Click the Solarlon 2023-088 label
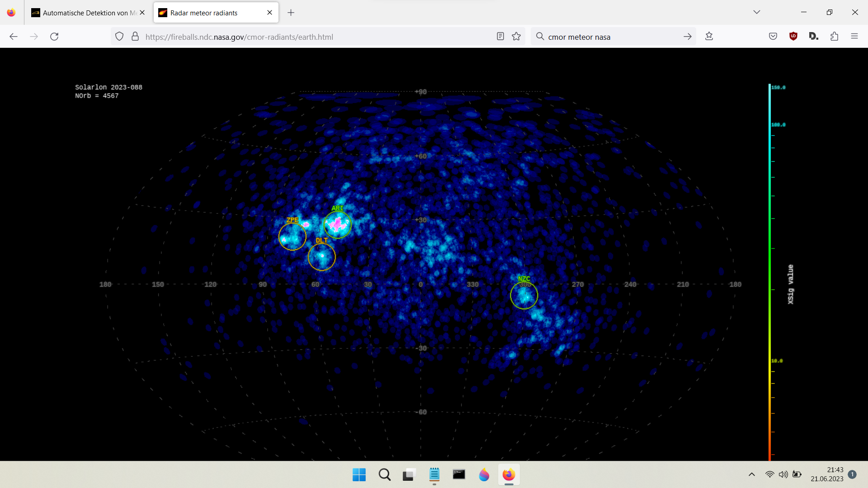The height and width of the screenshot is (488, 868). coord(108,87)
